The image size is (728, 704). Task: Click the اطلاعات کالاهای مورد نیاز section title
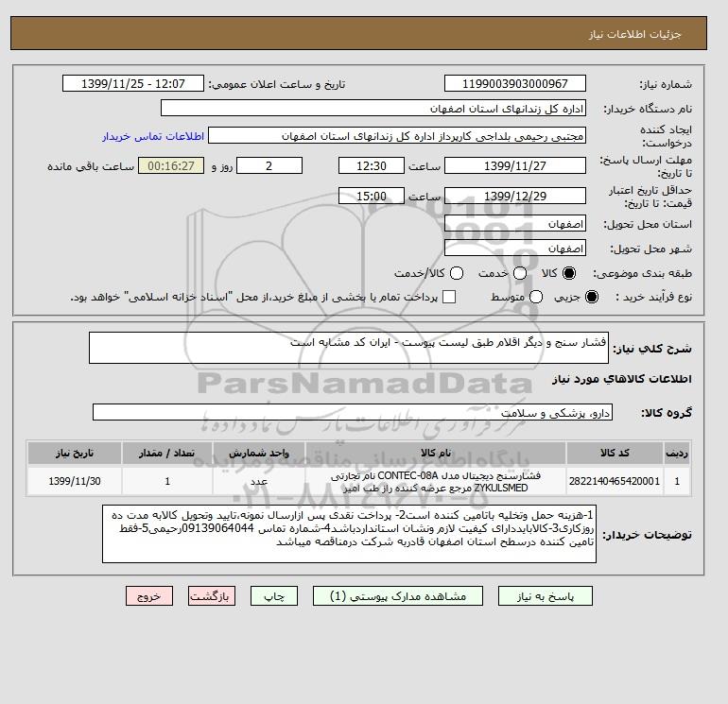(x=622, y=379)
